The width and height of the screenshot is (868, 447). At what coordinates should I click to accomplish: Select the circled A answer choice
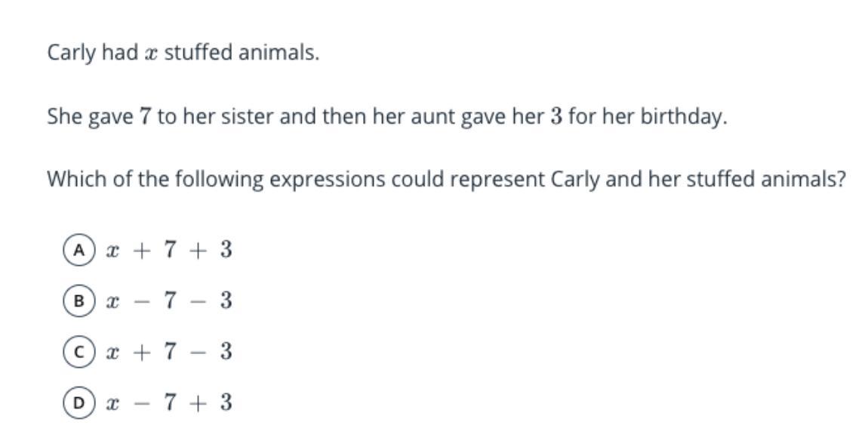click(x=79, y=251)
